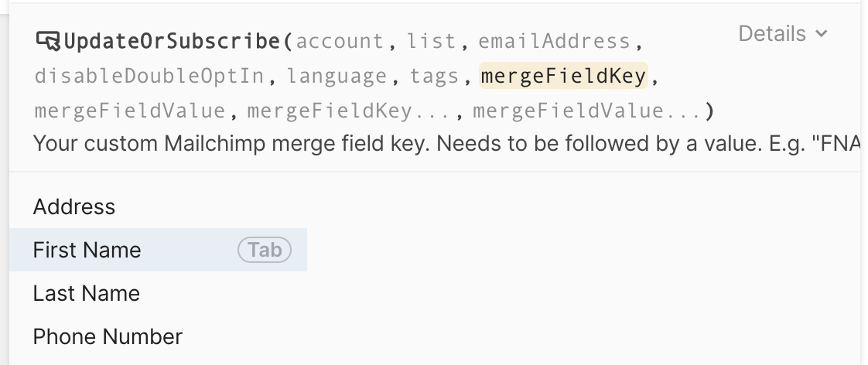This screenshot has height=365, width=868.
Task: Select Last Name from the suggestions
Action: pos(87,293)
